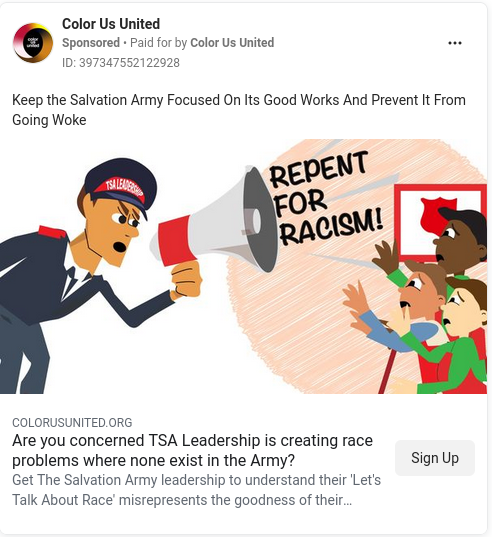Viewport: 492px width, 537px height.
Task: Open the Color Us United page name
Action: tap(111, 24)
